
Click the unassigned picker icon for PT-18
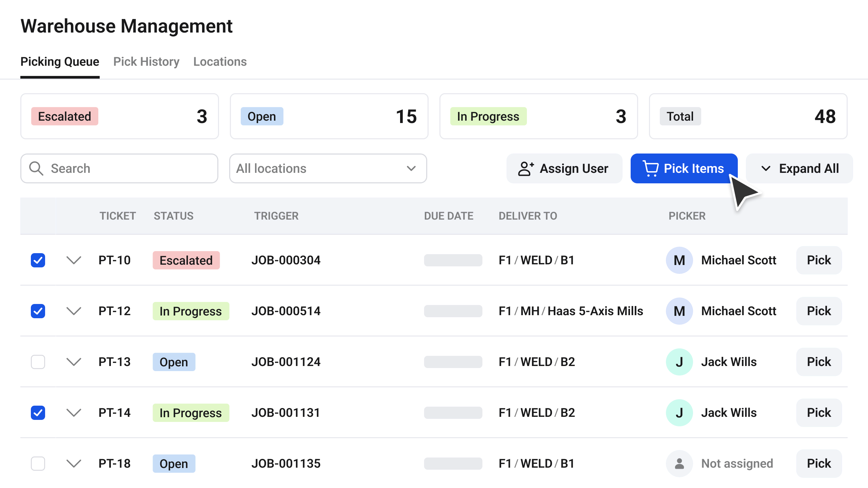[679, 464]
